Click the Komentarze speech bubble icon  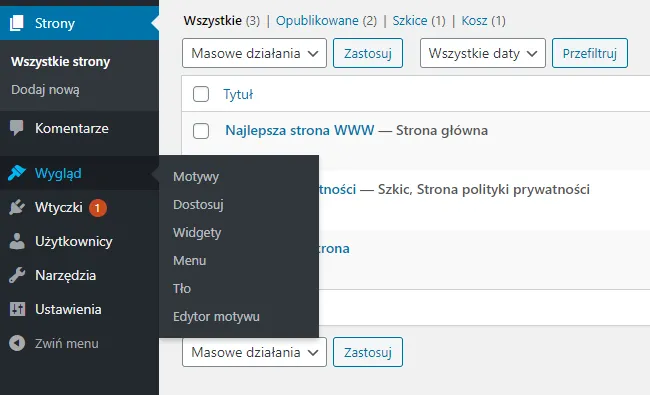coord(17,128)
